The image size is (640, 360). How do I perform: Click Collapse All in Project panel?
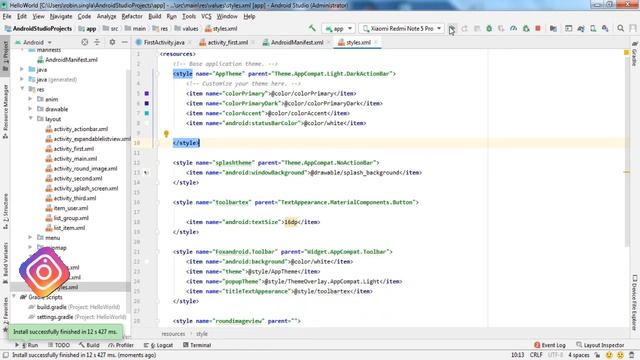[97, 42]
